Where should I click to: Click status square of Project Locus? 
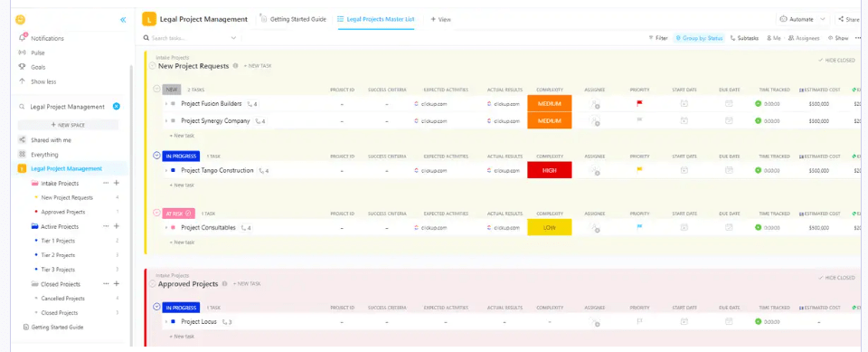(x=173, y=321)
